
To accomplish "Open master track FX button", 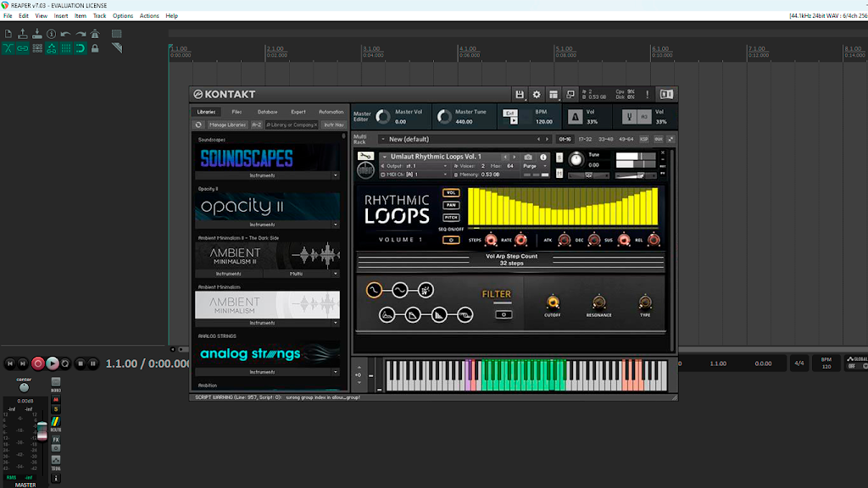I will tap(56, 440).
